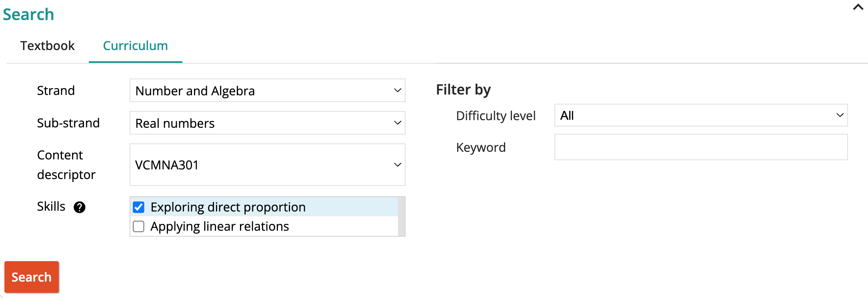Select the Curriculum tab
This screenshot has height=298, width=868.
135,46
